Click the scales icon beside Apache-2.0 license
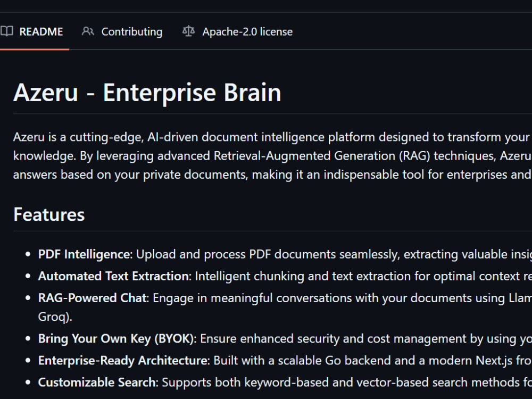532x399 pixels. 189,31
